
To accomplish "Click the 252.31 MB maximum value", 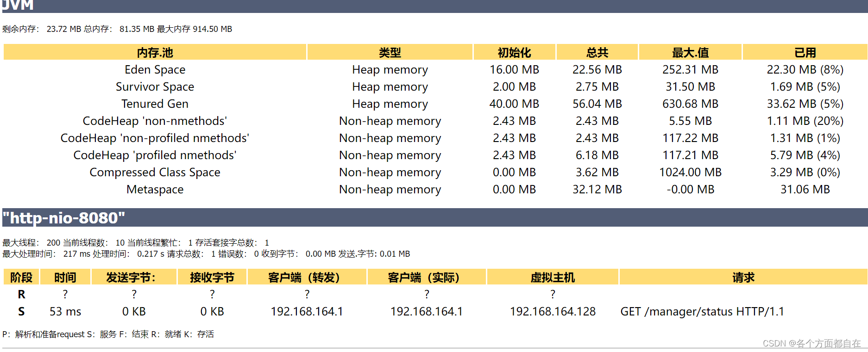I will 690,69.
